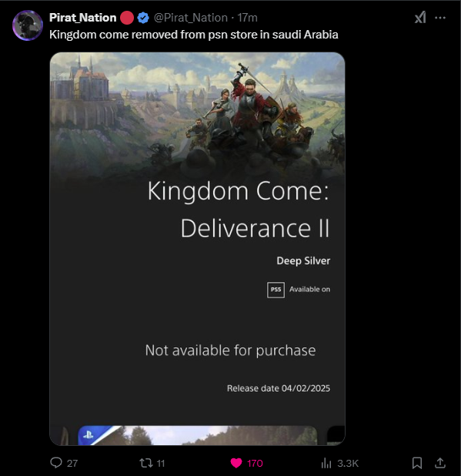
Task: Click the tweet text about Saudi Arabia
Action: [x=194, y=35]
